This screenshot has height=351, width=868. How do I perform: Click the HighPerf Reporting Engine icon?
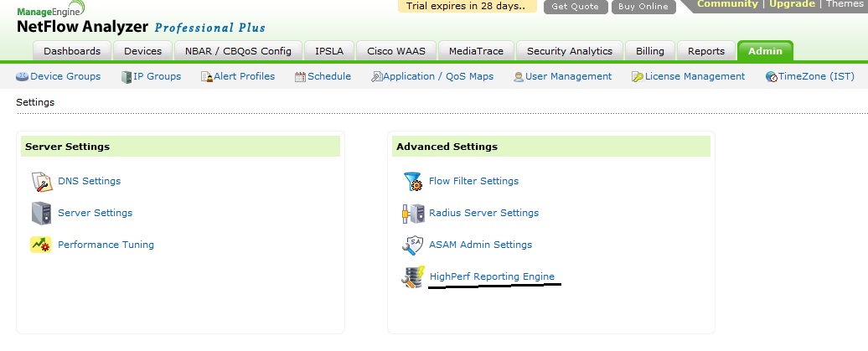point(413,276)
